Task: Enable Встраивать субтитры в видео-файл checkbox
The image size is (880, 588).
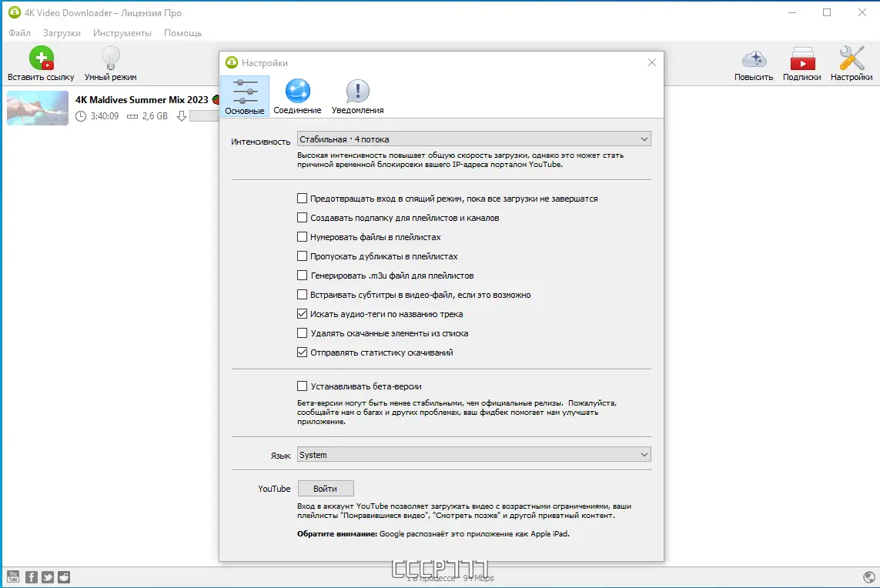Action: (302, 294)
